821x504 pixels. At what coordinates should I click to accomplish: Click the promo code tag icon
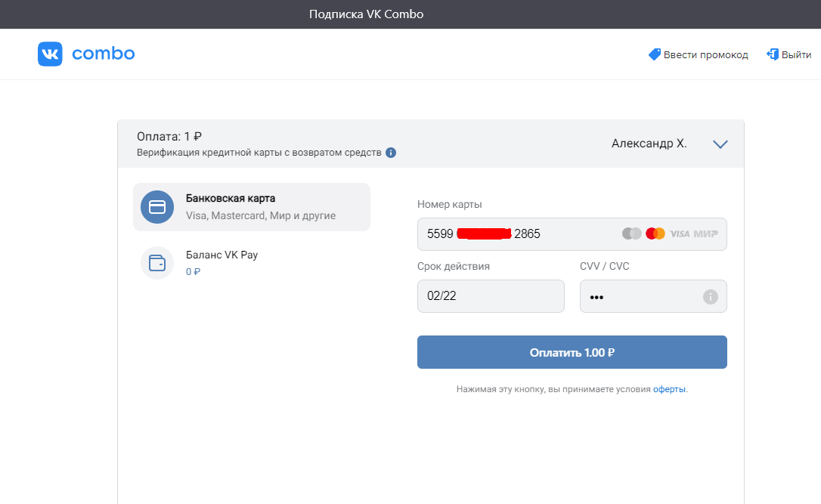click(x=655, y=54)
